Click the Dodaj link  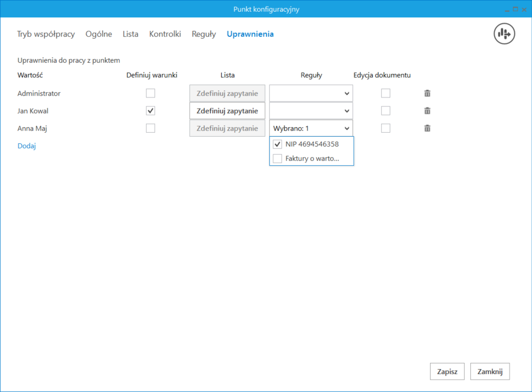[27, 146]
